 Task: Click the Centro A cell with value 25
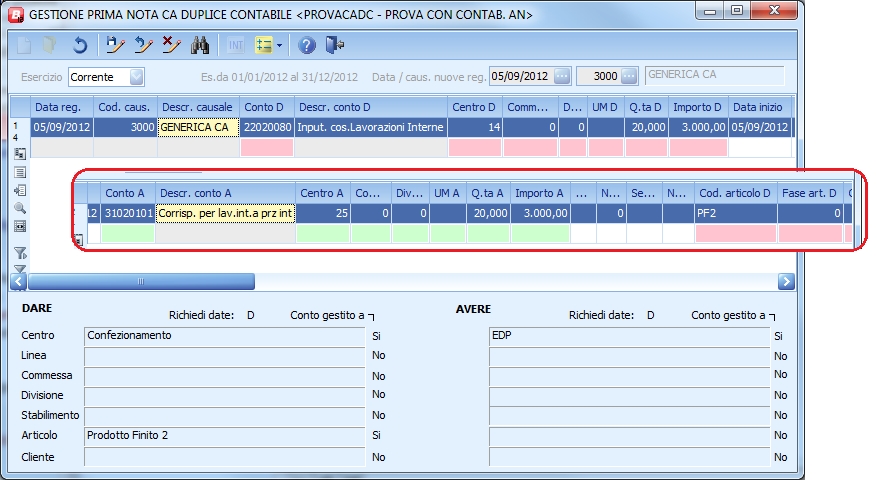coord(323,213)
